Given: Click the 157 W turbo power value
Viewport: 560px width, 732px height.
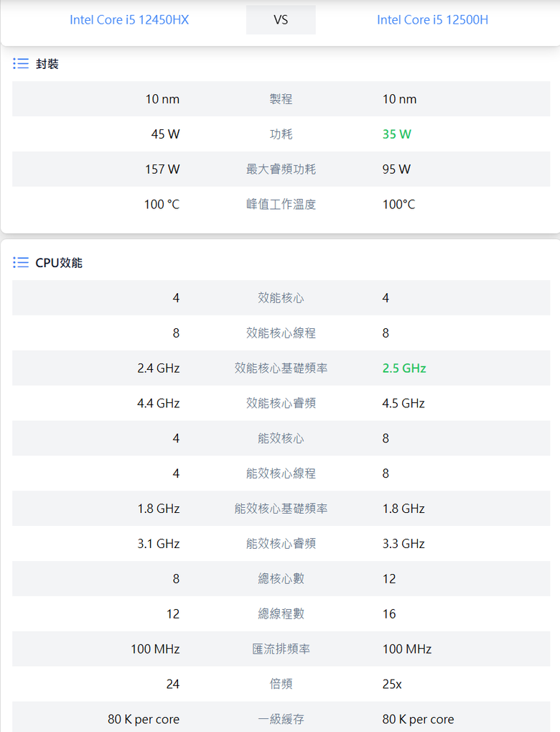Looking at the screenshot, I should point(162,169).
